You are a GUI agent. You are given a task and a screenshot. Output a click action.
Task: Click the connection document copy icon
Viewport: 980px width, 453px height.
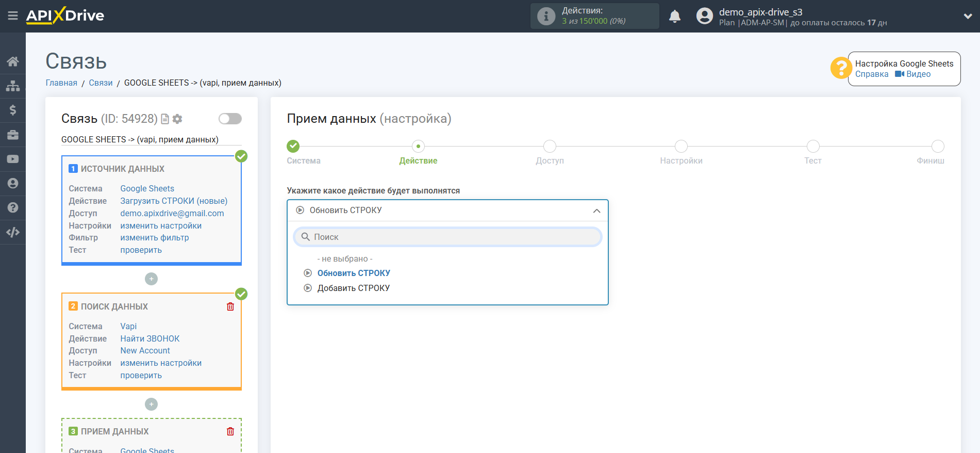tap(165, 119)
